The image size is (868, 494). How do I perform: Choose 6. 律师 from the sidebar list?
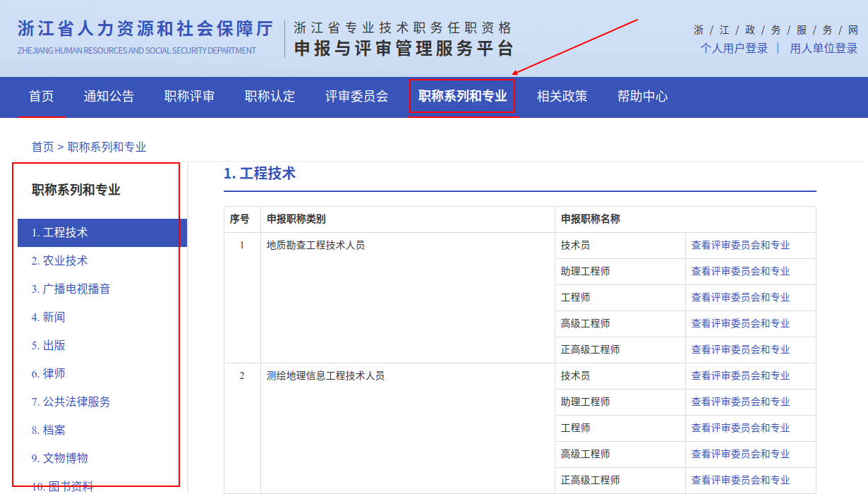click(48, 373)
